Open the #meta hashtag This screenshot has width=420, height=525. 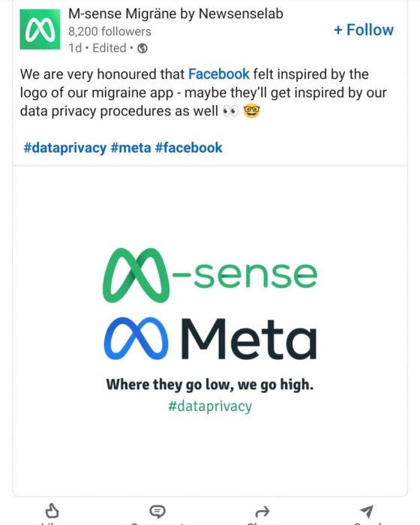pyautogui.click(x=130, y=148)
